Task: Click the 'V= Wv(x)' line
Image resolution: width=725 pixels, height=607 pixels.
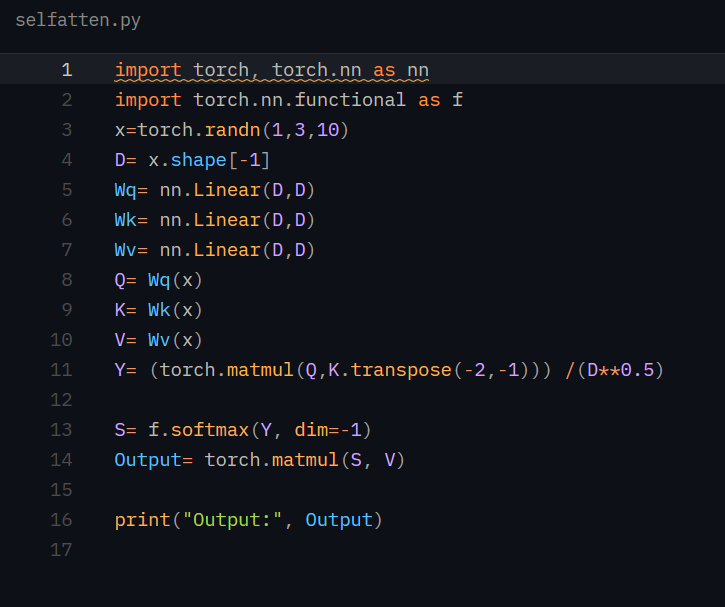Action: pyautogui.click(x=159, y=340)
